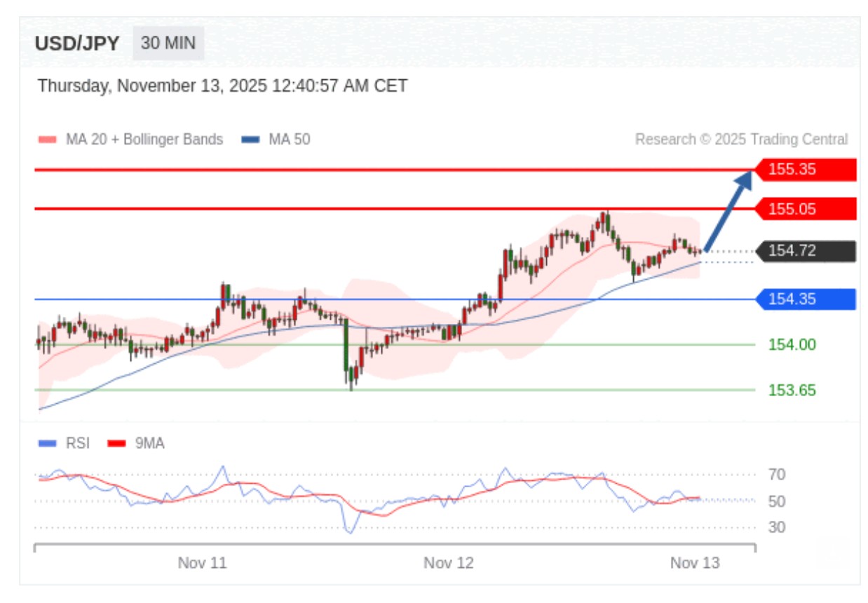Viewport: 868px width, 603px height.
Task: Click the MA 20 + Bollinger Bands legend swatch
Action: pyautogui.click(x=47, y=140)
